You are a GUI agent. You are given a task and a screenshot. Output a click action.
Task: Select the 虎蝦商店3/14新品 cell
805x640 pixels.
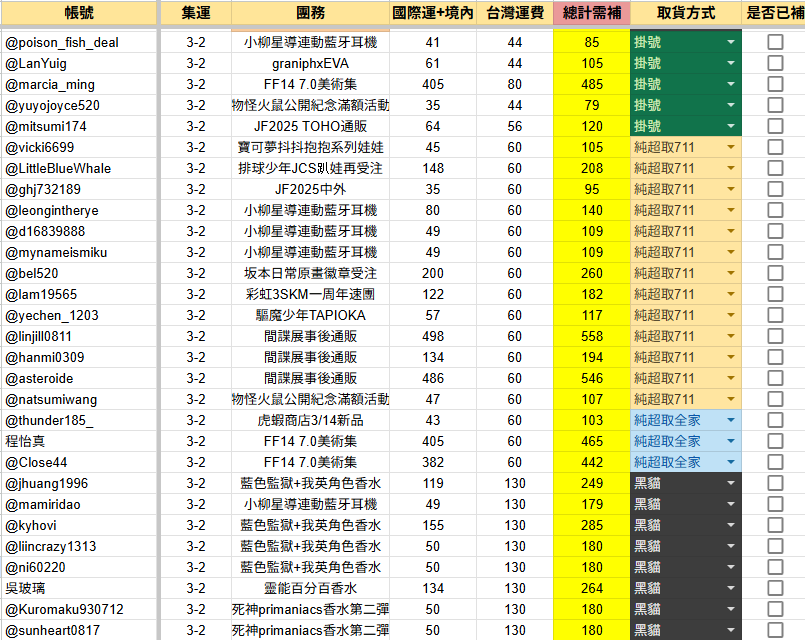310,420
